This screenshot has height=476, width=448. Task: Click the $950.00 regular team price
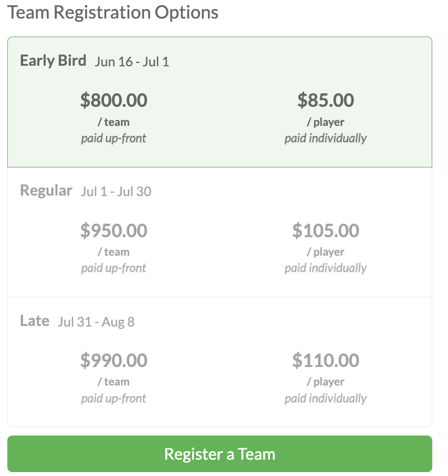pos(114,230)
